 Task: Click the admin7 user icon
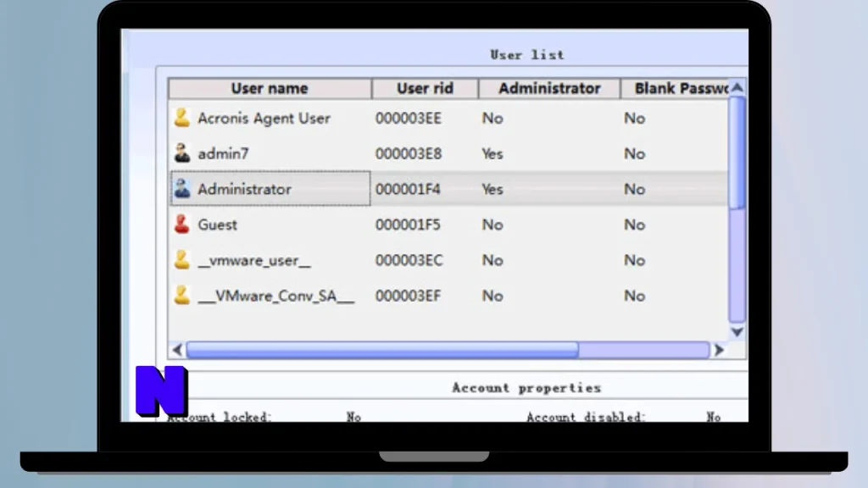point(181,153)
